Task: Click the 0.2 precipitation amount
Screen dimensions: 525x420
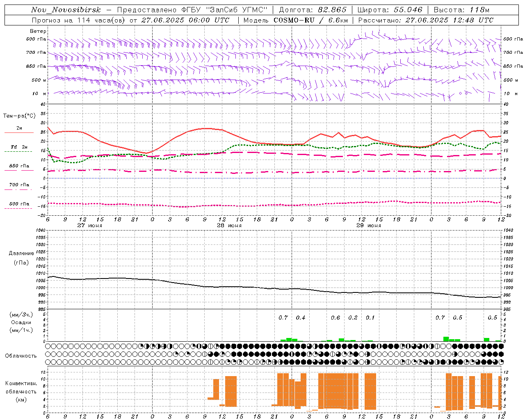Action: (353, 318)
